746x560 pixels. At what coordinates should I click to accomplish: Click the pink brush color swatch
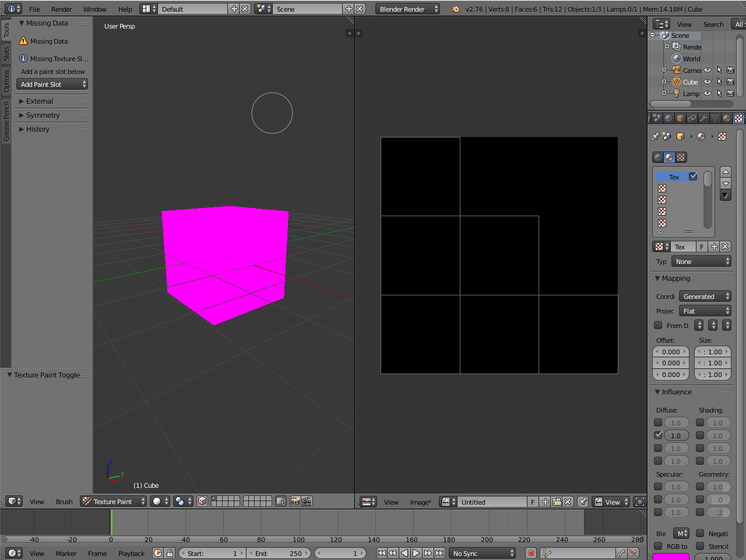(671, 557)
